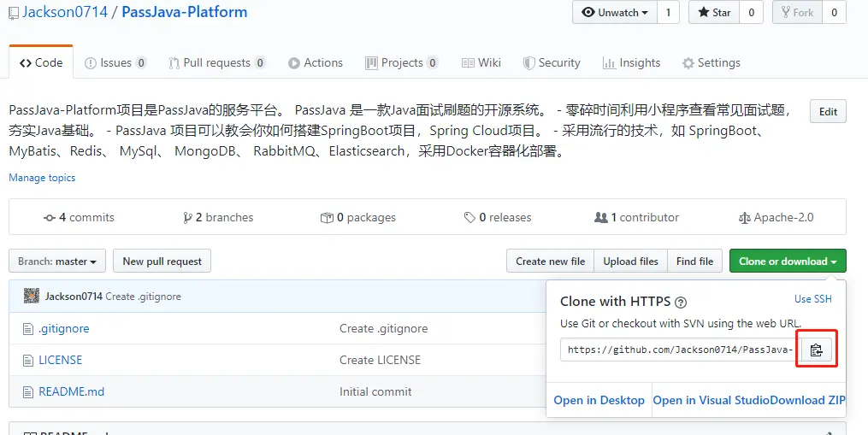Image resolution: width=868 pixels, height=435 pixels.
Task: Click the branches icon
Action: coord(187,218)
